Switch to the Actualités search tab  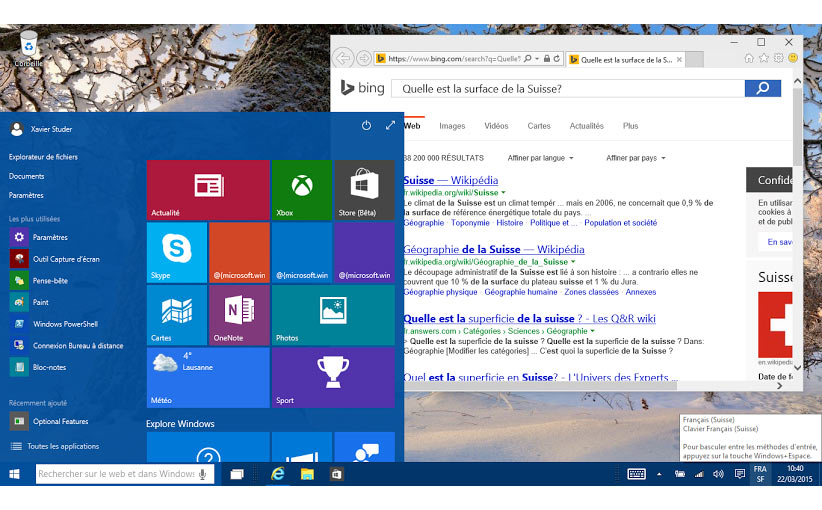[587, 126]
